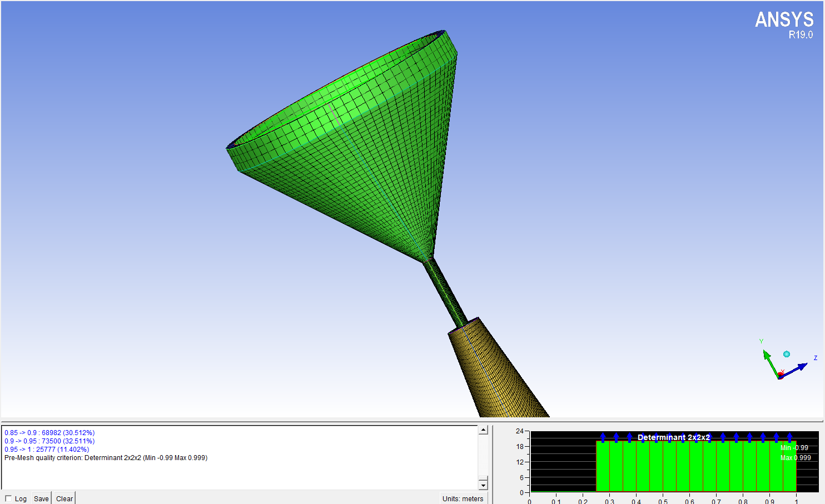The image size is (825, 504).
Task: Clear the message window with the Clear button
Action: (x=64, y=498)
